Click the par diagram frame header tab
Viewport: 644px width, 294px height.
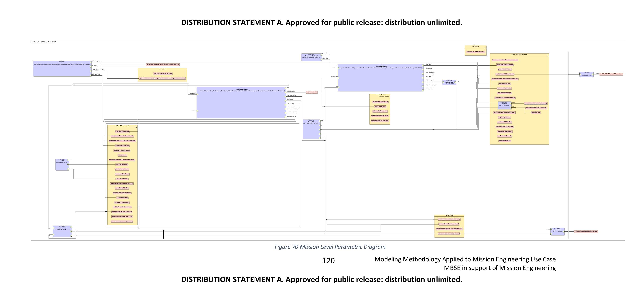(43, 42)
